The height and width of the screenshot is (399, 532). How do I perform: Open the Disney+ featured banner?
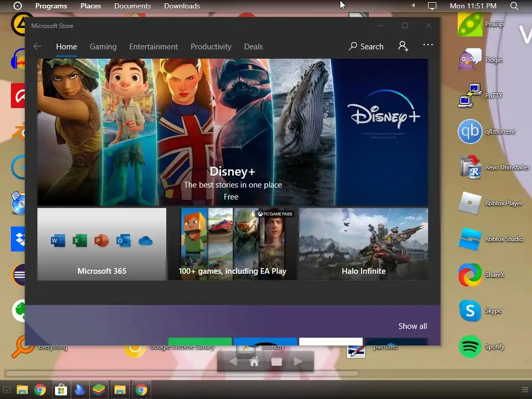point(232,132)
